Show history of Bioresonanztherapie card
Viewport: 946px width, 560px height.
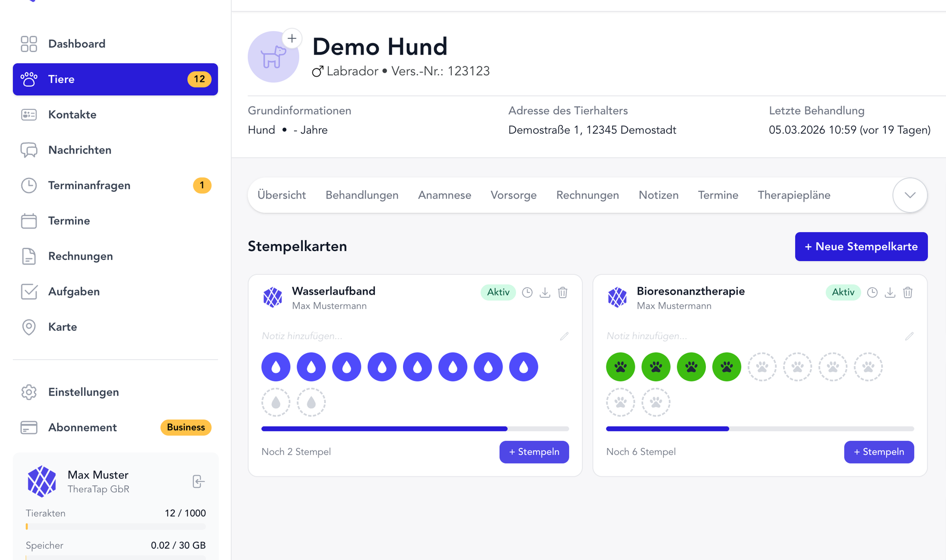872,292
